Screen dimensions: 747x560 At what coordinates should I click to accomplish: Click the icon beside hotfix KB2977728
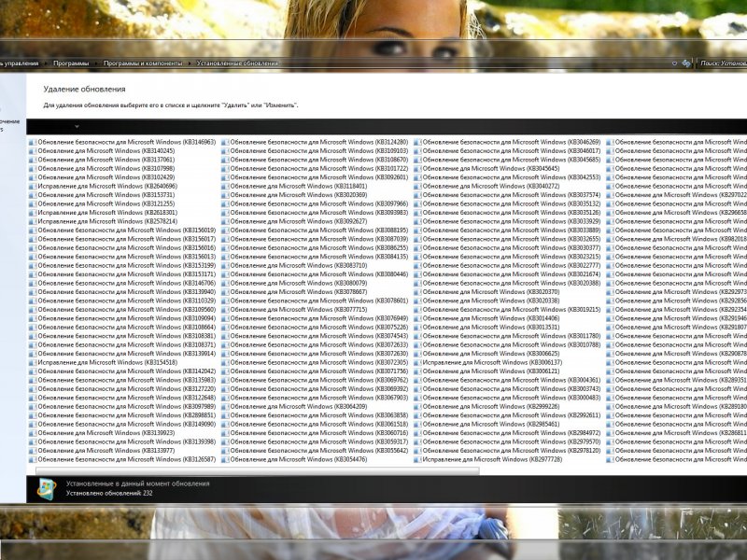click(417, 459)
